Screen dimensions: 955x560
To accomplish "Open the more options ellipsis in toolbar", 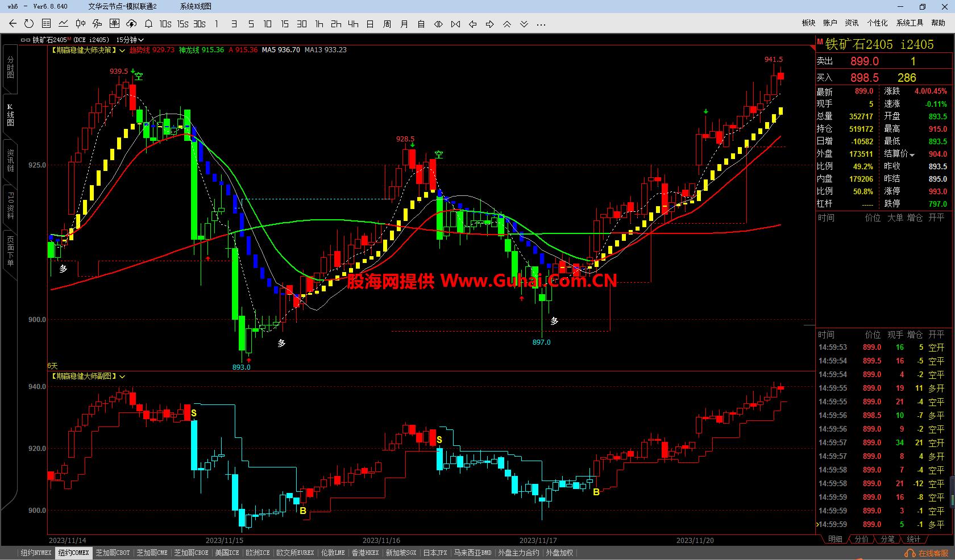I will tap(541, 24).
